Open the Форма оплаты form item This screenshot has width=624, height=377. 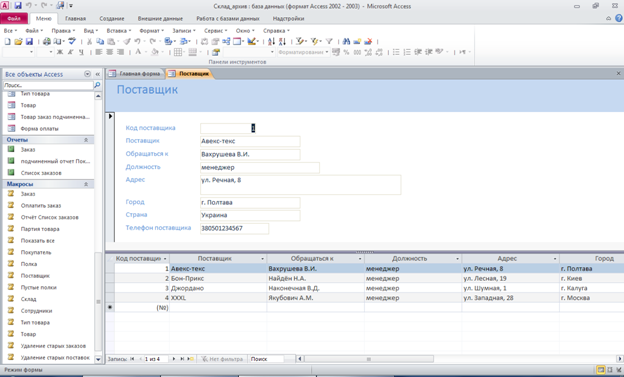click(39, 128)
